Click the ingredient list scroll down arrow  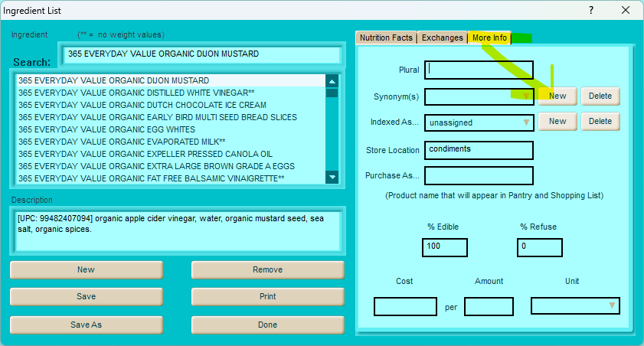click(332, 178)
